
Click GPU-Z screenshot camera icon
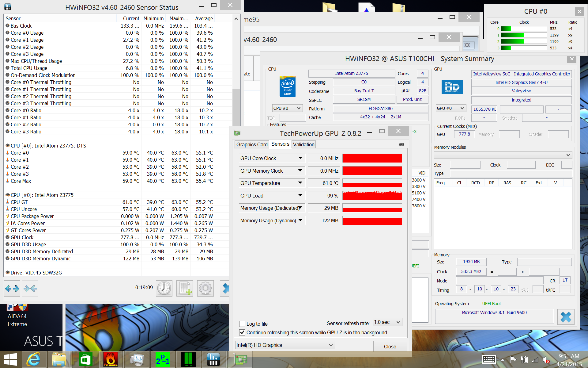[x=402, y=144]
